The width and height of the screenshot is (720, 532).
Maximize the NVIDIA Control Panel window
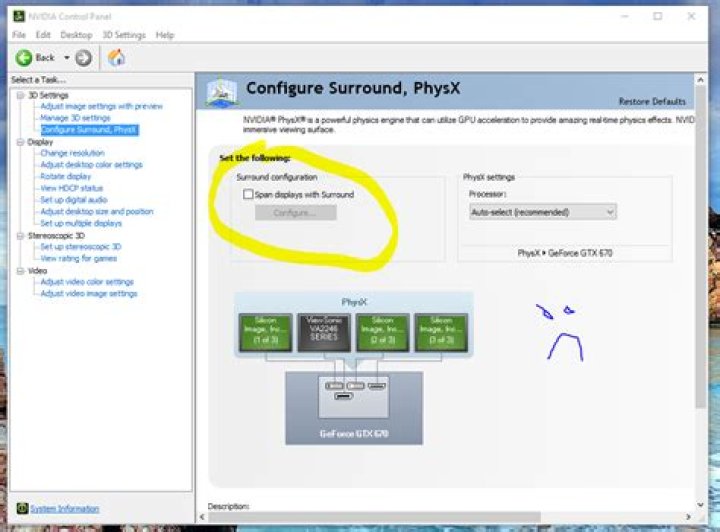pos(658,17)
